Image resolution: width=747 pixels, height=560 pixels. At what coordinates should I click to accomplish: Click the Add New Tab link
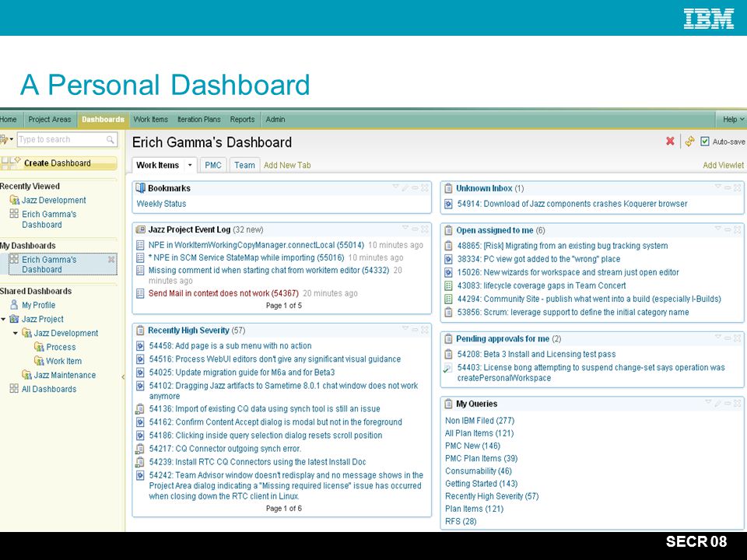point(287,165)
